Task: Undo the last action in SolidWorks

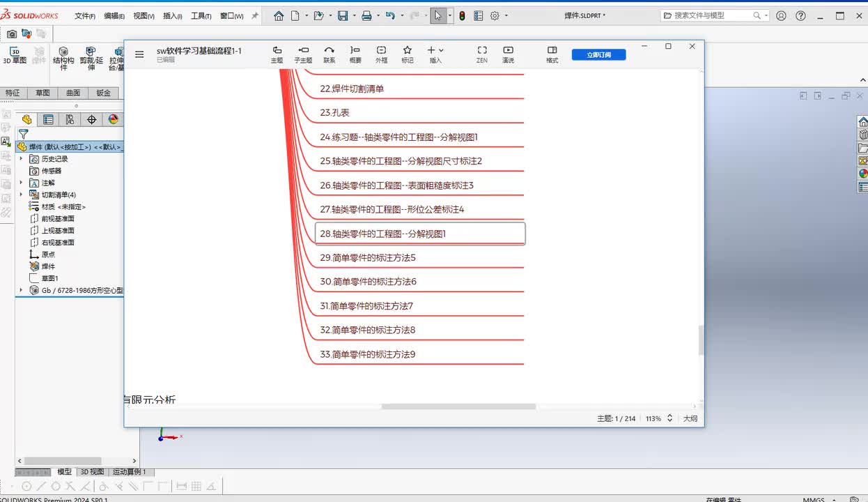Action: coord(390,15)
